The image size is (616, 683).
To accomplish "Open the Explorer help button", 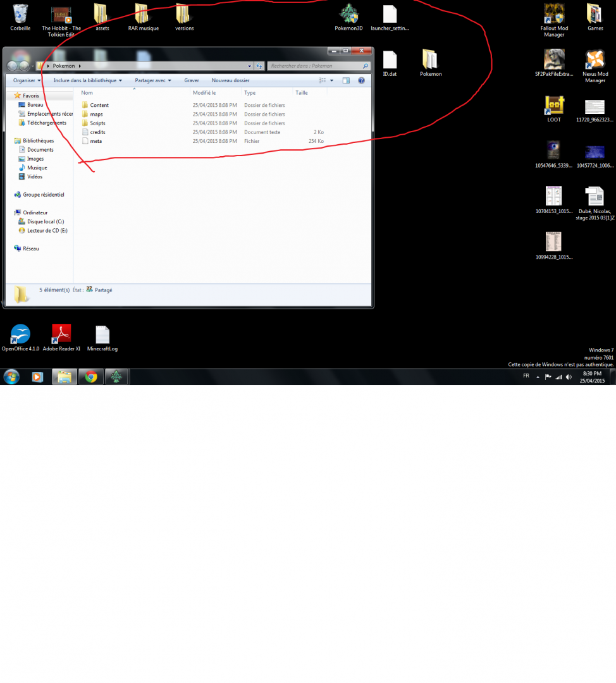I will 361,80.
